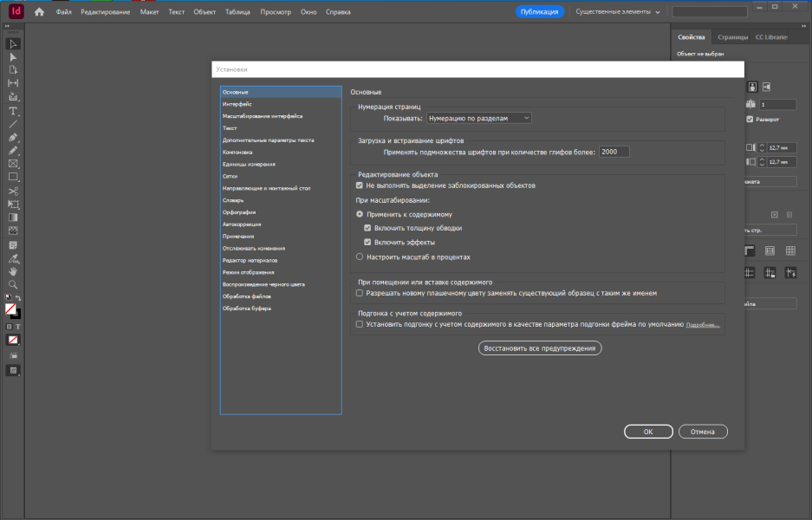Confirm settings with the OK button
Image resolution: width=812 pixels, height=520 pixels.
tap(648, 432)
